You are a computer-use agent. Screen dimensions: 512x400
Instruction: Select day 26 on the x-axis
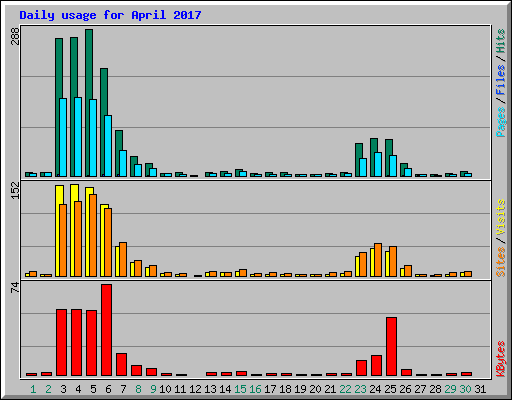tap(405, 389)
